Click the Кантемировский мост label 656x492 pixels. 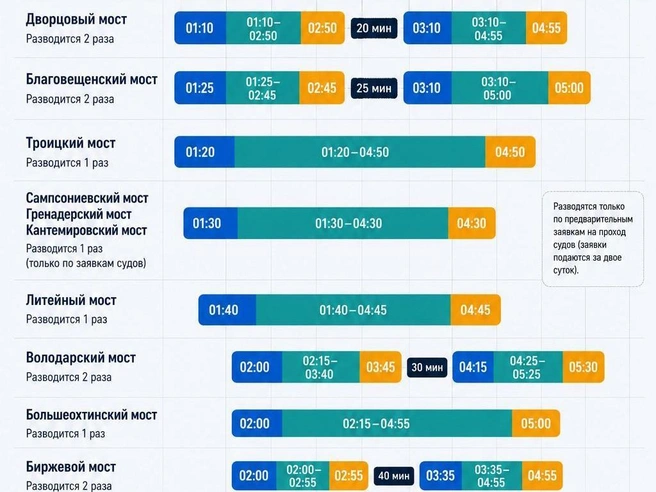point(86,231)
